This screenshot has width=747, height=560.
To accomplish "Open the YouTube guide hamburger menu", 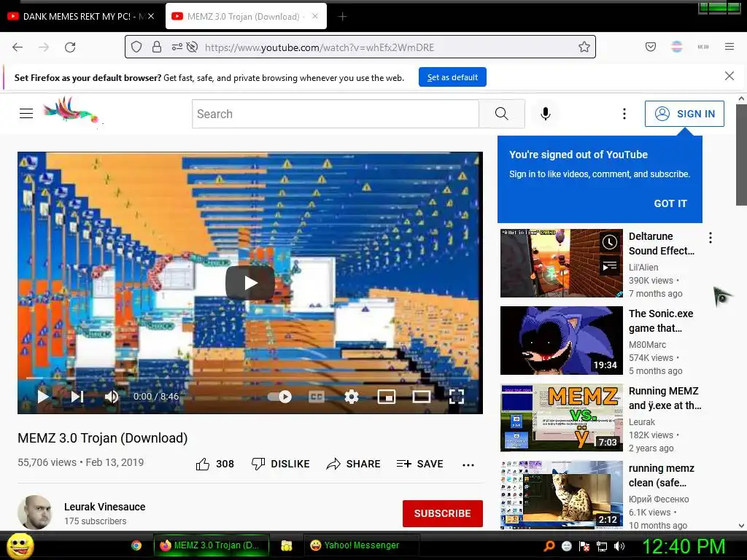I will pos(26,113).
